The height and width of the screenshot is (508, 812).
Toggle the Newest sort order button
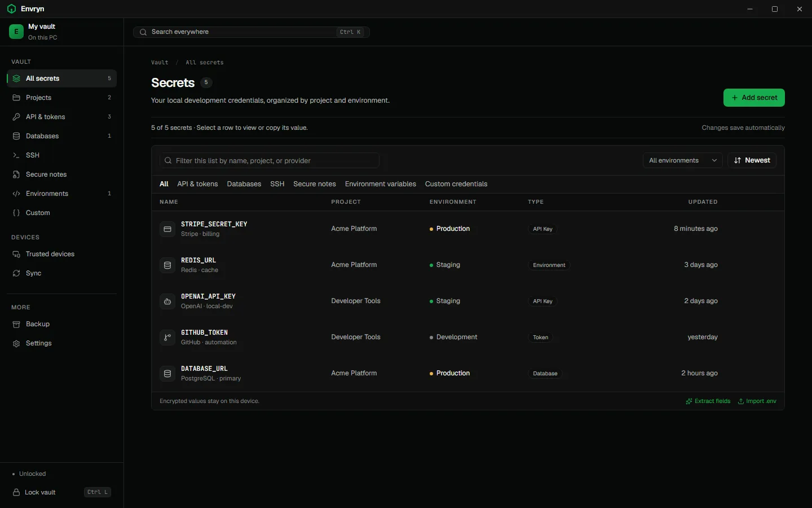pyautogui.click(x=752, y=160)
